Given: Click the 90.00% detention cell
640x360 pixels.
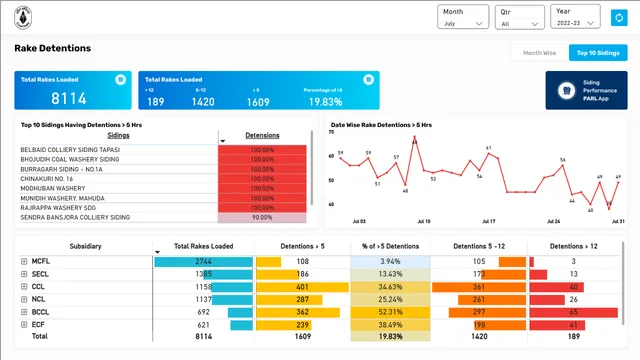Looking at the screenshot, I should pyautogui.click(x=262, y=218).
